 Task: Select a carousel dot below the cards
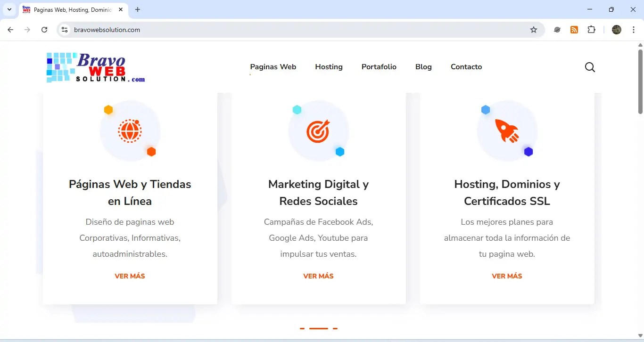coord(318,328)
